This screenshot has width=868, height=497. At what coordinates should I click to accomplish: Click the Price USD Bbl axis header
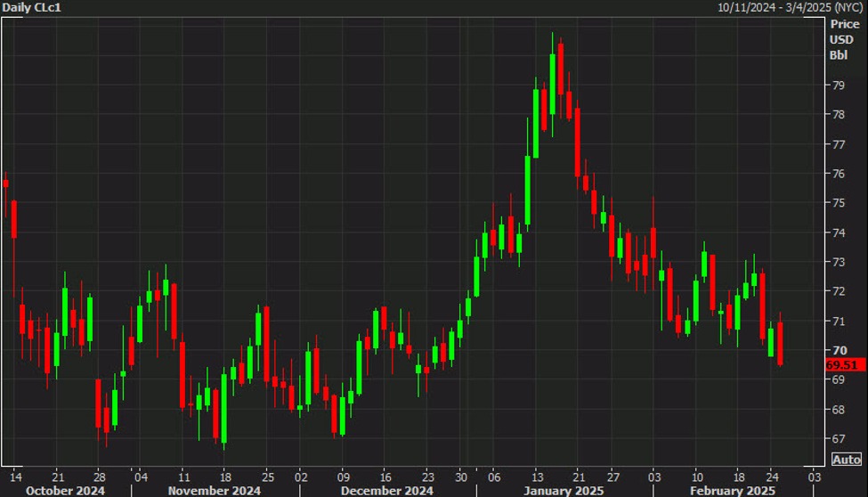point(844,40)
